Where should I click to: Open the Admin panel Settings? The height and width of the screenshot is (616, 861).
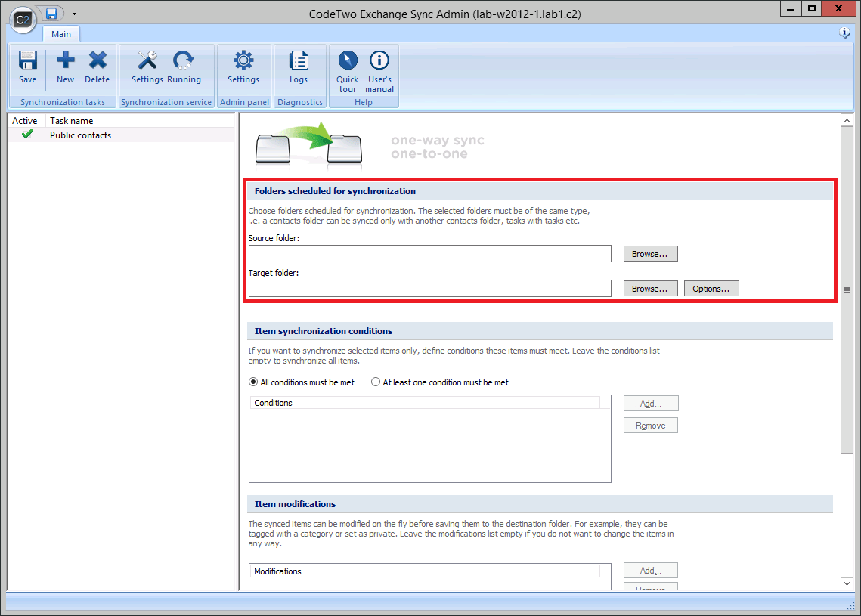tap(243, 68)
